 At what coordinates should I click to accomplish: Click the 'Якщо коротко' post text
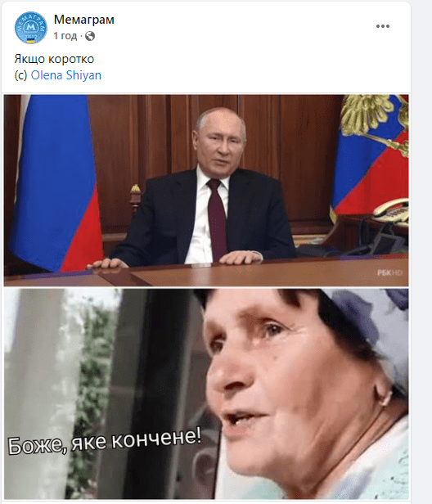[x=54, y=59]
